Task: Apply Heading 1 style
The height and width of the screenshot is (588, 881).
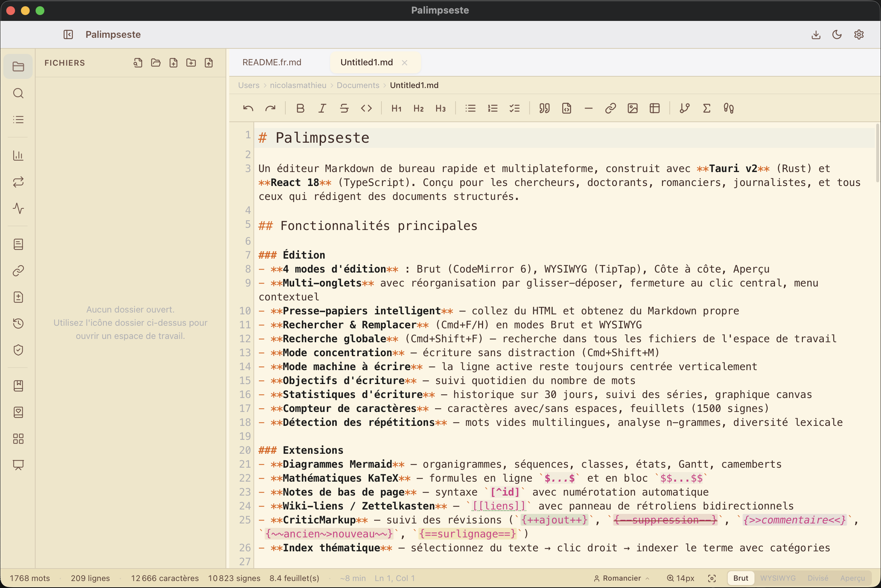Action: (396, 108)
